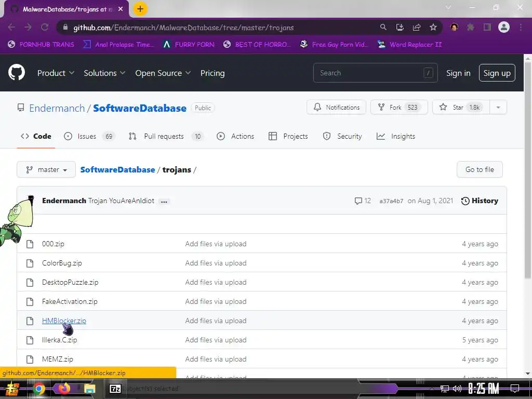Click the SoftwareDatabase breadcrumb link
The image size is (532, 399).
coord(117,170)
